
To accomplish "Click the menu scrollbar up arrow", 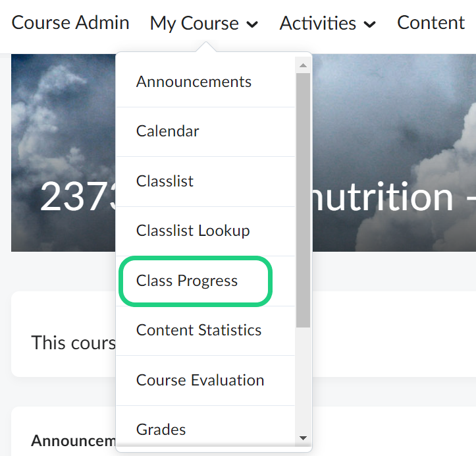I will 303,65.
